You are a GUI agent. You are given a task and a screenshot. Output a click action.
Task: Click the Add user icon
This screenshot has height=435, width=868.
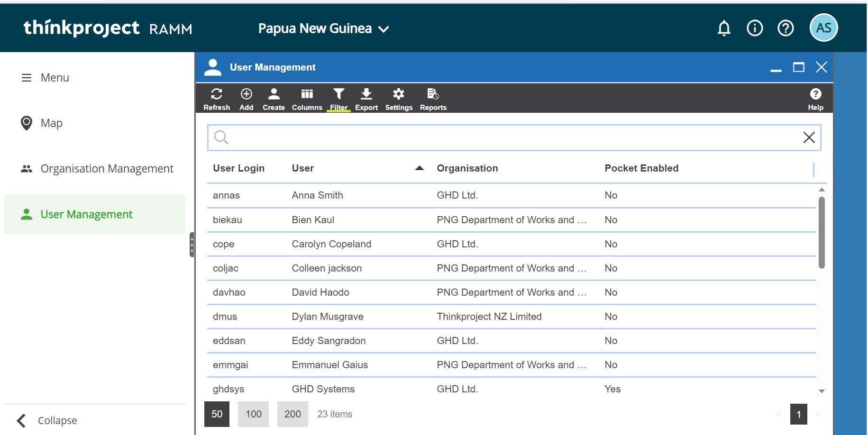tap(246, 99)
